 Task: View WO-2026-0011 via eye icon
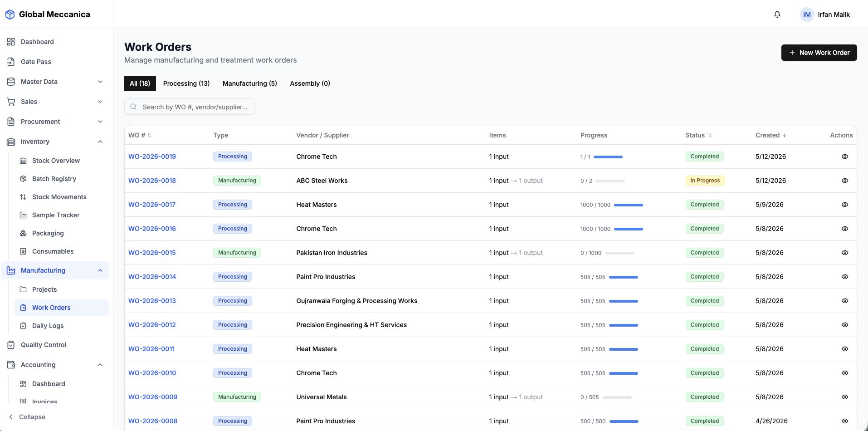[x=844, y=349]
